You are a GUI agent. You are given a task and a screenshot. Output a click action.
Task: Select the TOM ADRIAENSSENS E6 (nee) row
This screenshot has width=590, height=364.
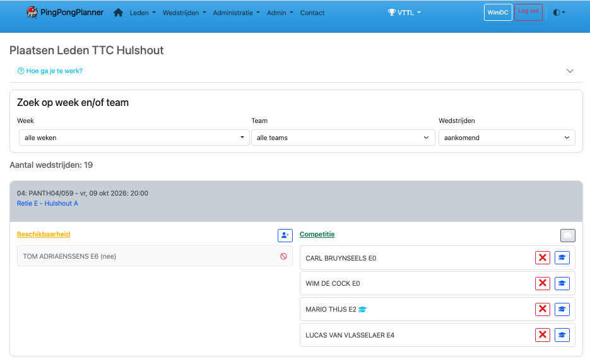click(x=155, y=256)
